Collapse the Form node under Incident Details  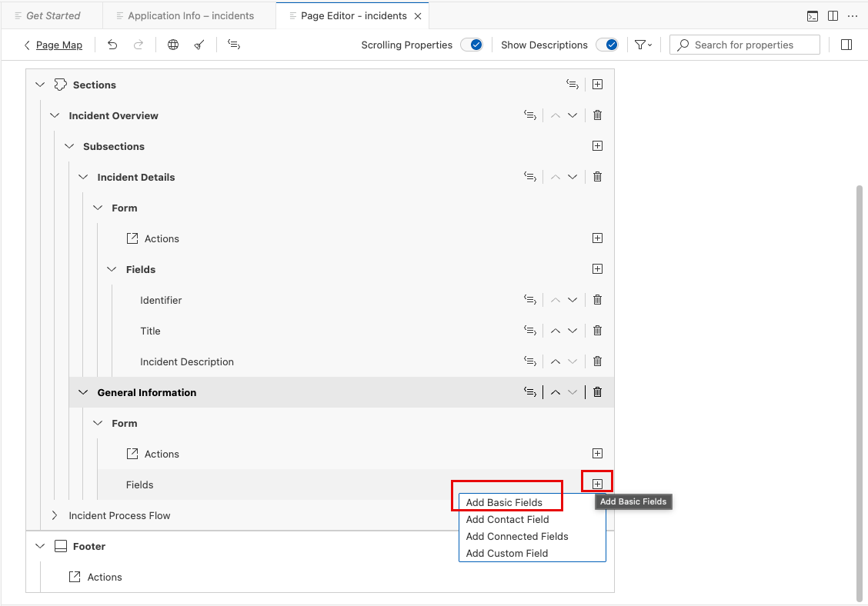98,208
